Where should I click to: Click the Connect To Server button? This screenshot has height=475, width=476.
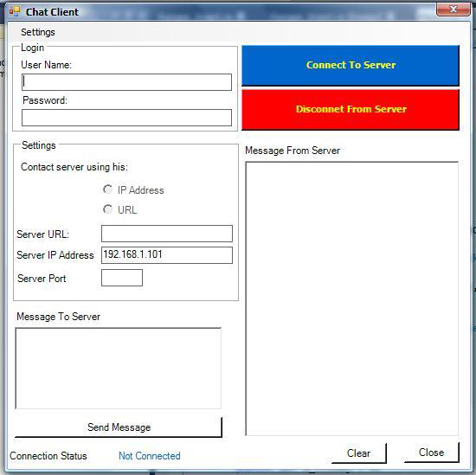[351, 65]
